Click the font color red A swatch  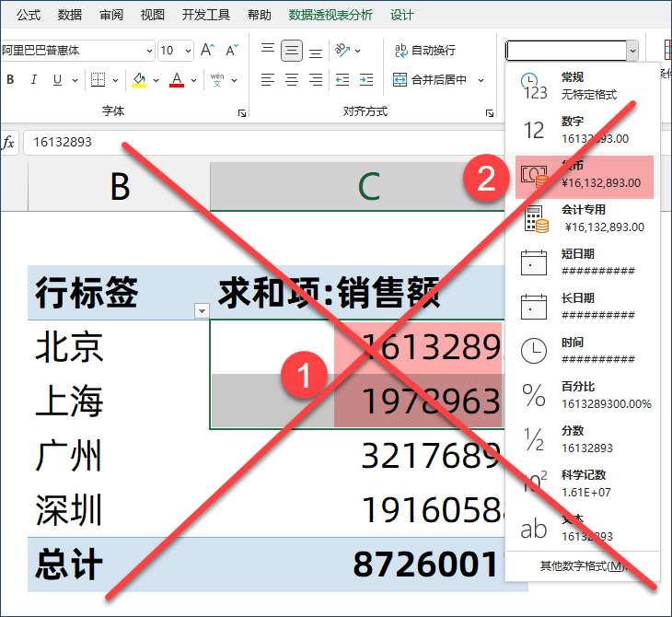pos(177,80)
